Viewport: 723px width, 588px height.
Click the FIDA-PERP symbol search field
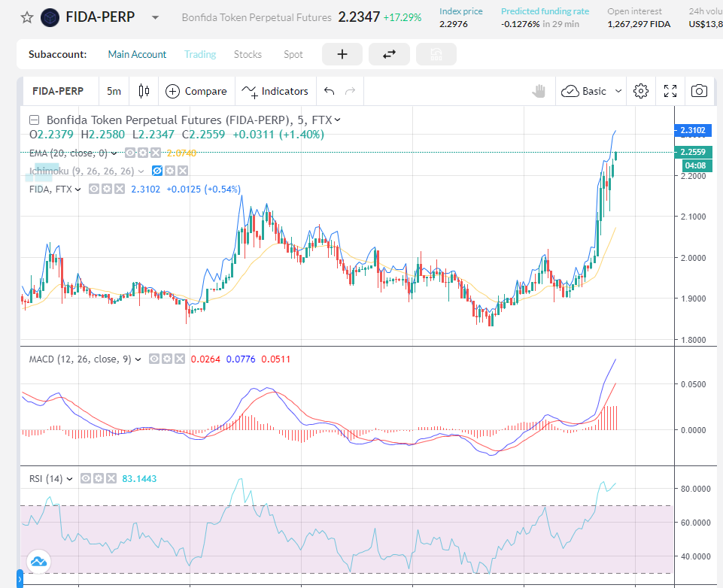click(58, 91)
